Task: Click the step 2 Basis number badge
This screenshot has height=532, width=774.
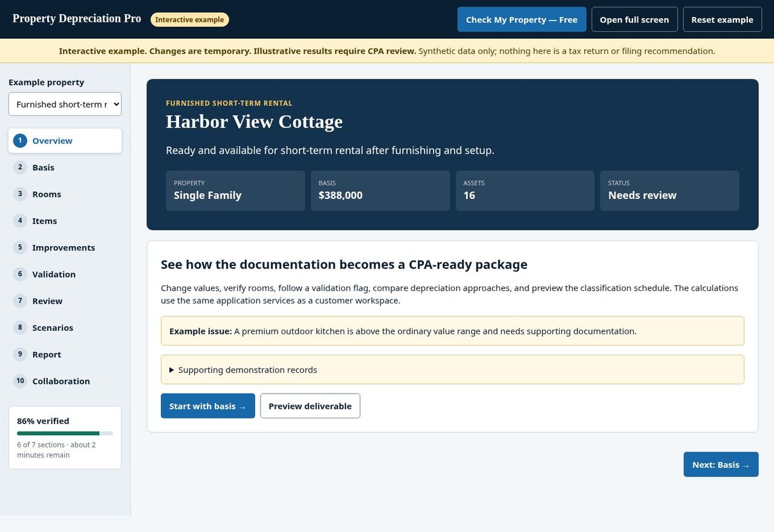Action: 20,167
